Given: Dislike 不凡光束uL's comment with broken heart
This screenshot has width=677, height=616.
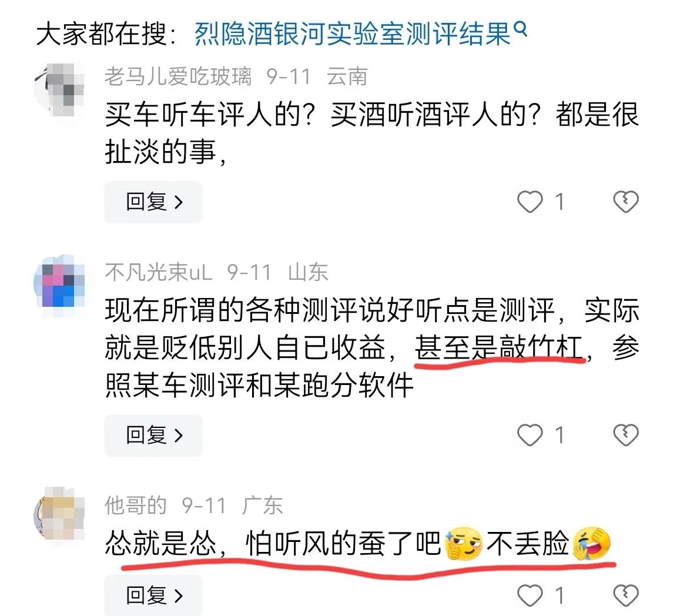Looking at the screenshot, I should 626,435.
